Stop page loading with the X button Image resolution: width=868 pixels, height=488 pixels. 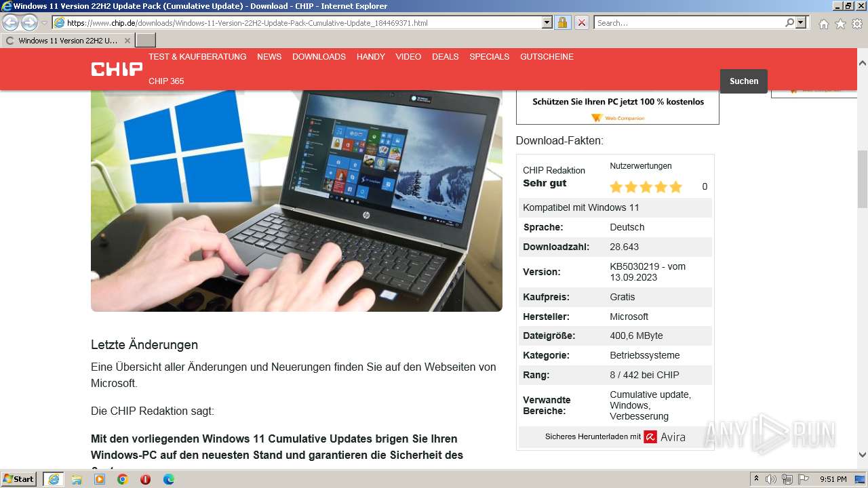581,23
